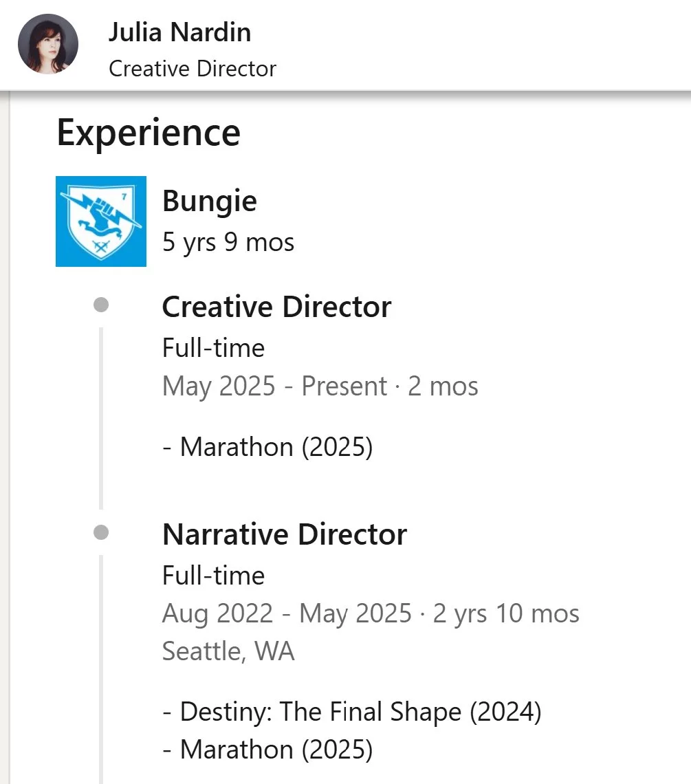This screenshot has width=691, height=784.
Task: Click the timeline dot beside Narrative Director
Action: tap(101, 532)
